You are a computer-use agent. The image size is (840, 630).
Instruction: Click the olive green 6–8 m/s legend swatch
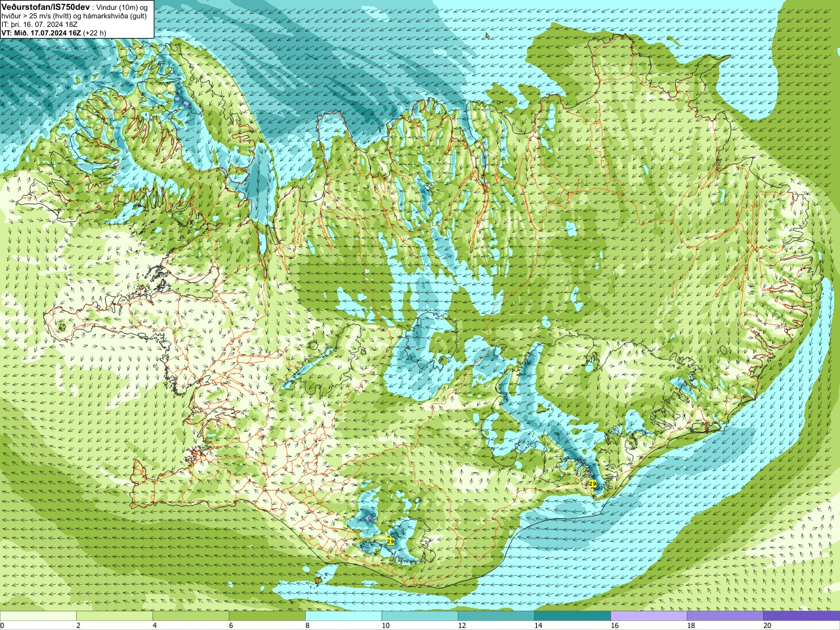(267, 616)
